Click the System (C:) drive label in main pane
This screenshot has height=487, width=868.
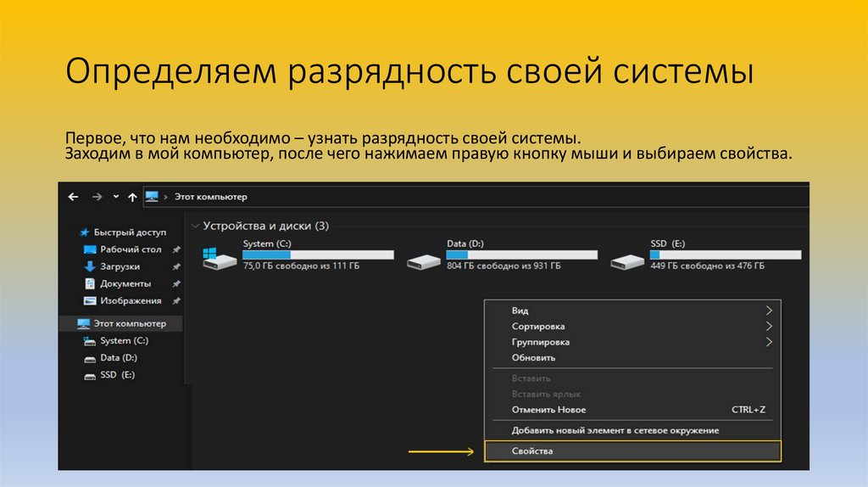pos(267,243)
